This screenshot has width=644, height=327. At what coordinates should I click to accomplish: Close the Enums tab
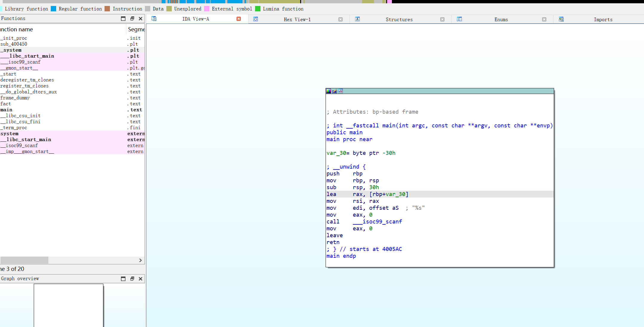544,19
